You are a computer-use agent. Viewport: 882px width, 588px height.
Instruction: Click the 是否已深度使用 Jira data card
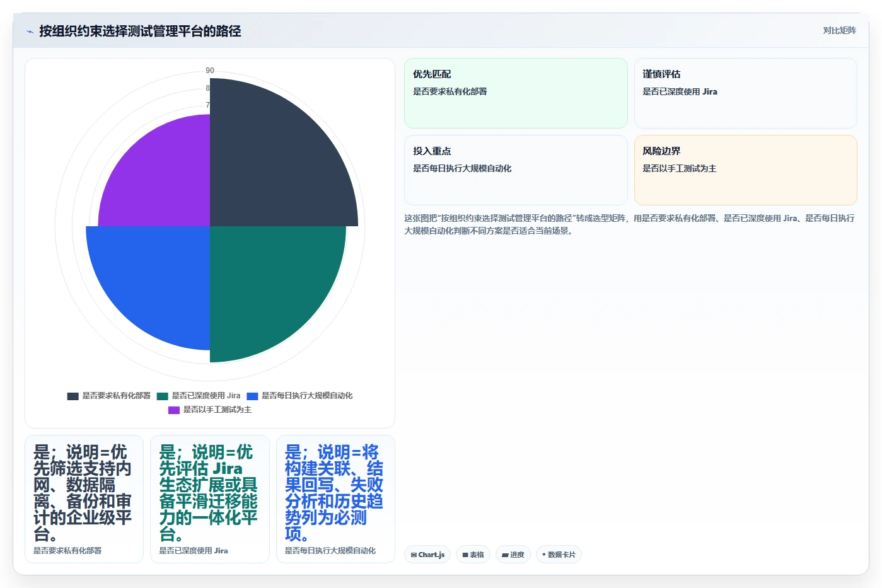210,499
